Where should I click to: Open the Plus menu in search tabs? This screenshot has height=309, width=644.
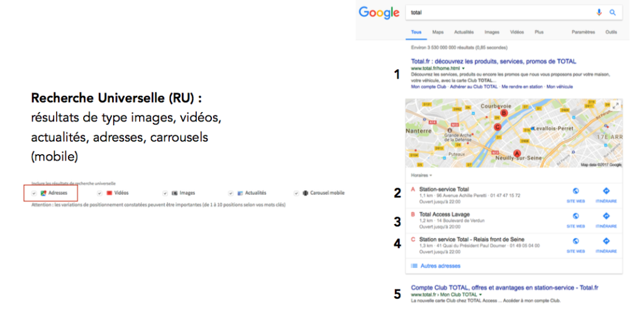[x=539, y=32]
